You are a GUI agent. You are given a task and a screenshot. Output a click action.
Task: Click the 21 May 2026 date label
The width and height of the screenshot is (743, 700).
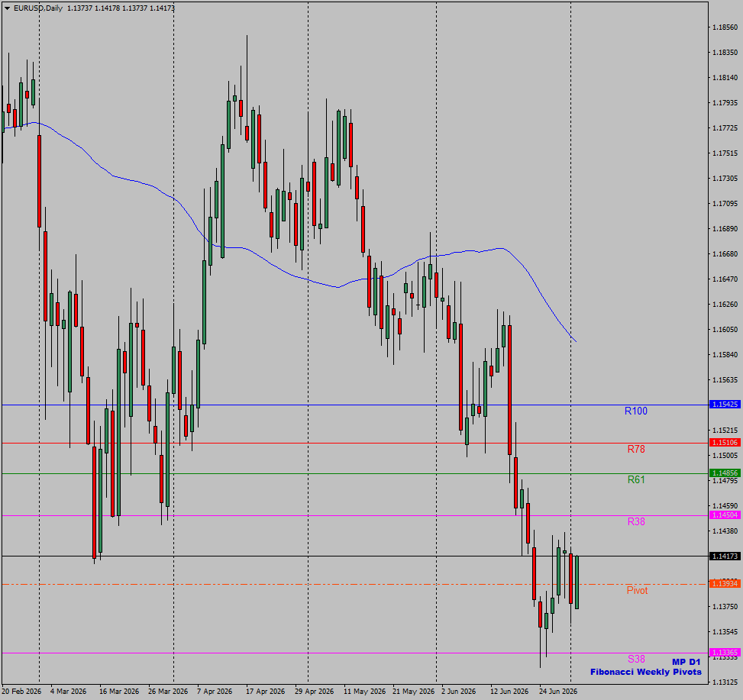(x=413, y=692)
